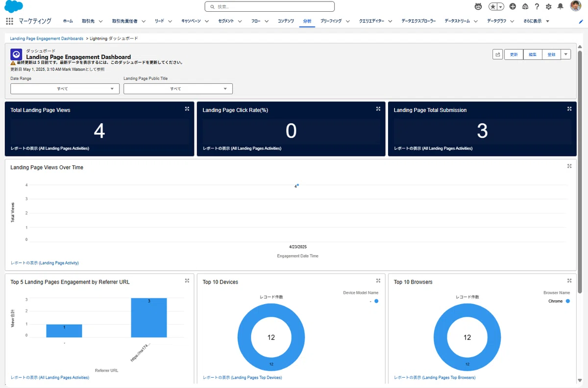
Task: Go to the ホーム tab
Action: point(68,21)
